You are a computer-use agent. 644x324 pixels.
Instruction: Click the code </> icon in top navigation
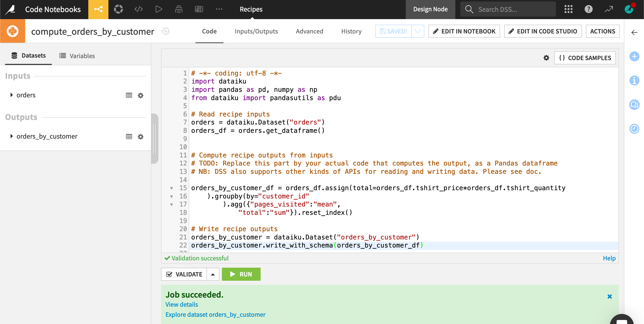click(x=138, y=9)
